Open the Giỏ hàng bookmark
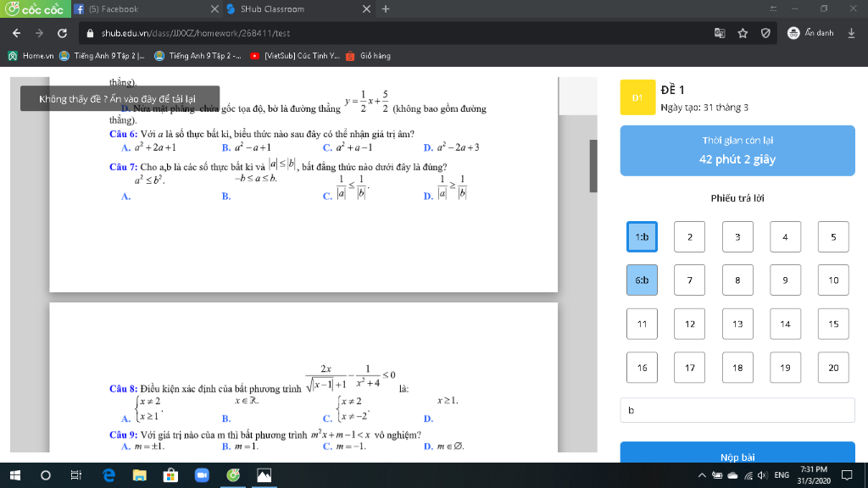This screenshot has height=488, width=868. pos(368,56)
